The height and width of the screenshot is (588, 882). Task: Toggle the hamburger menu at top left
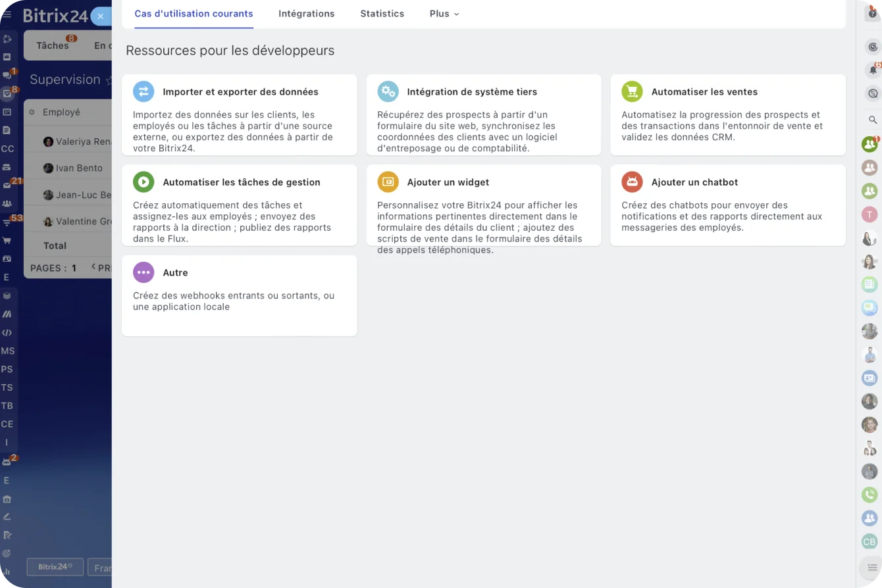pyautogui.click(x=7, y=14)
